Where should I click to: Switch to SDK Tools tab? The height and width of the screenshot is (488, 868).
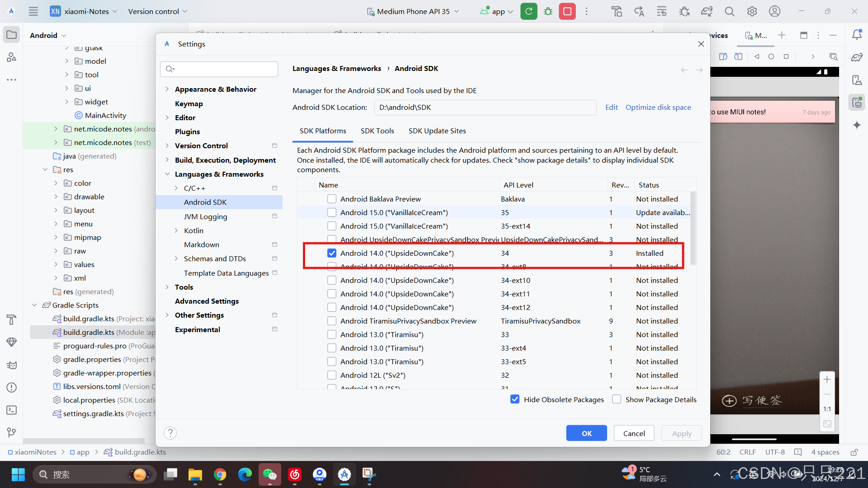pos(377,131)
